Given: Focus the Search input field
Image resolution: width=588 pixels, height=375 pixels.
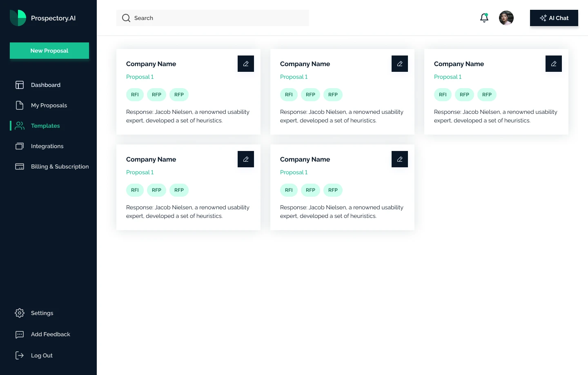Looking at the screenshot, I should pyautogui.click(x=213, y=18).
